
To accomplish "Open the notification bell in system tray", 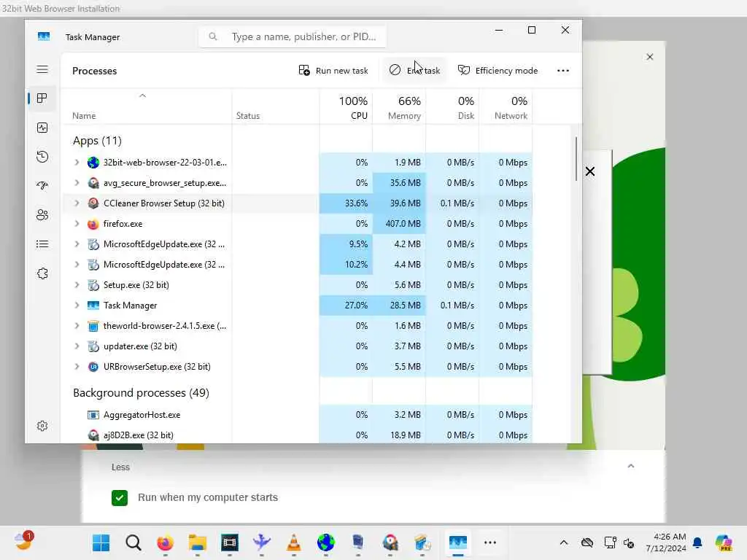I will point(697,542).
